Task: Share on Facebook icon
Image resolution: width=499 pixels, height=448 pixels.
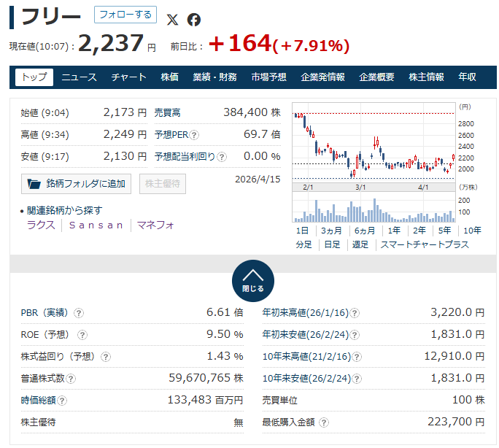Action: coord(194,20)
